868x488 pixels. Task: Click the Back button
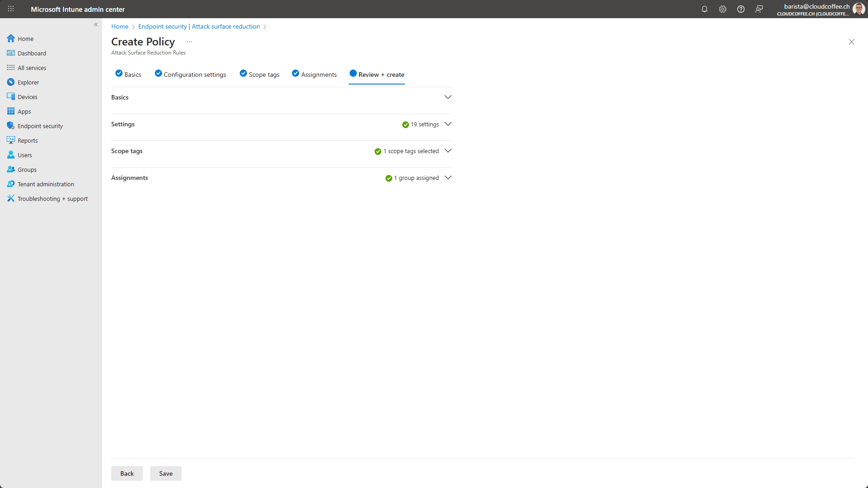[x=127, y=473]
